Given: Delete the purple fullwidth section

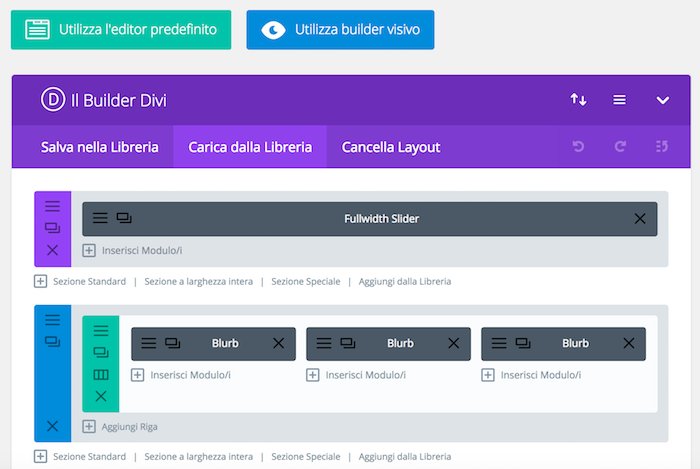Looking at the screenshot, I should point(52,250).
